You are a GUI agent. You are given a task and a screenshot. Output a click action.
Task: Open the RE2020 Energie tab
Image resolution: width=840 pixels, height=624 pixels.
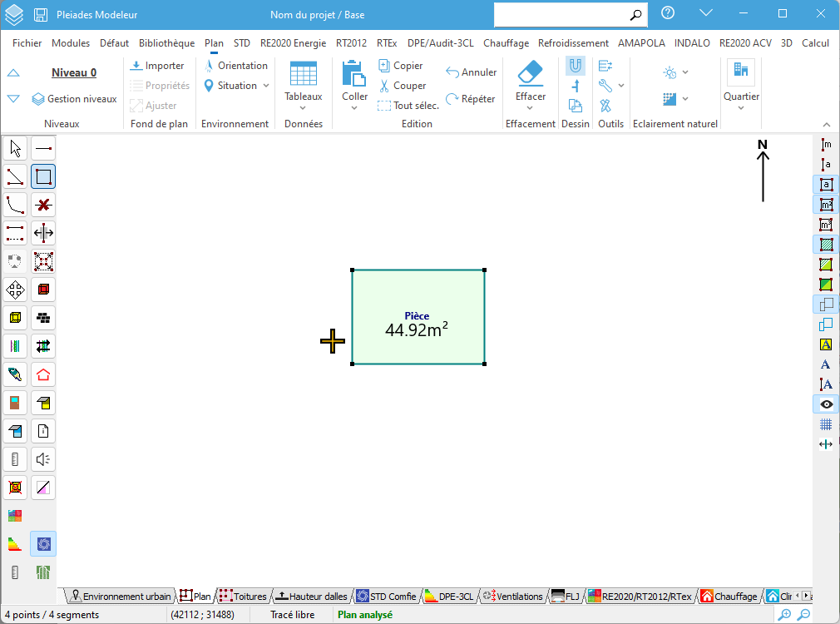(293, 43)
